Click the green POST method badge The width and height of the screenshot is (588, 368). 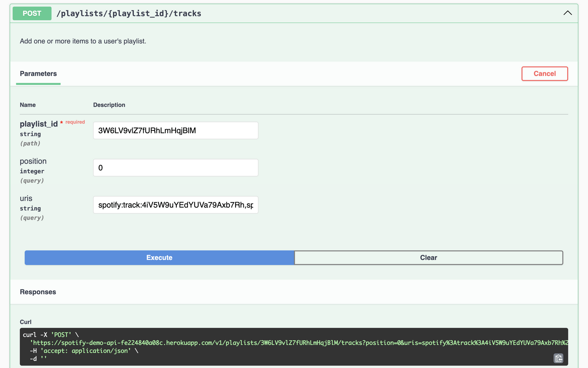pos(32,13)
